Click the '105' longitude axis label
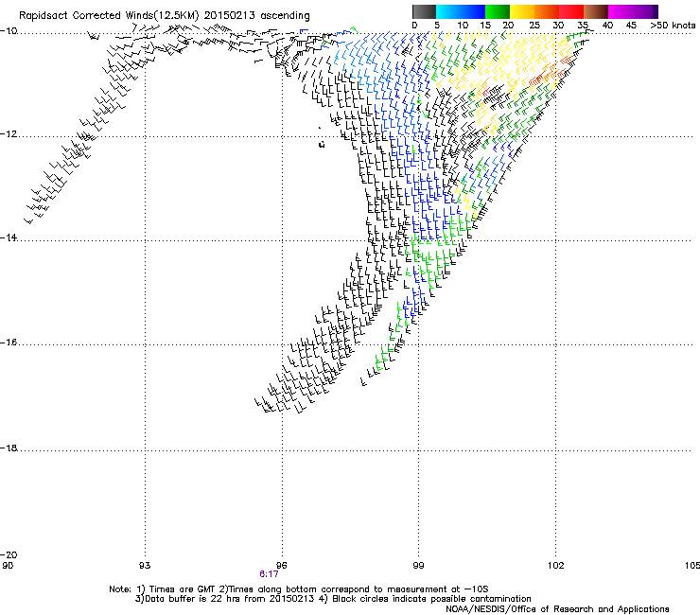Screen dimensions: 700x615 point(692,566)
